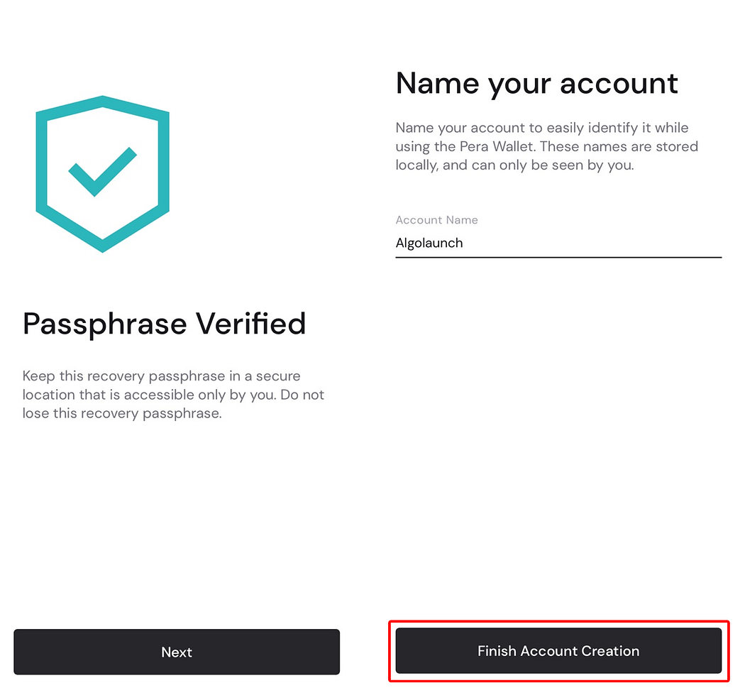Select the Algolaunch text in the name field
Screen dimensions: 745x700
tap(429, 243)
